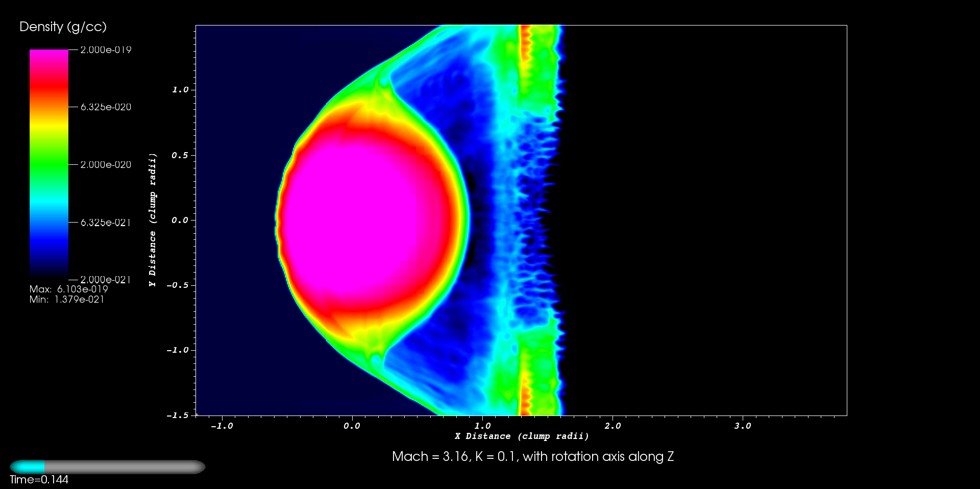
Task: Select the 2.000e-021 legend label
Action: coord(106,280)
